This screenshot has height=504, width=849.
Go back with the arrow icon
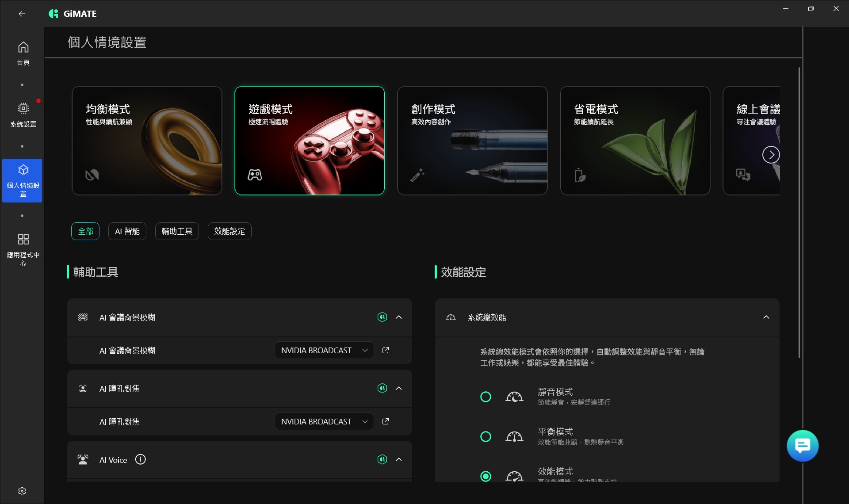pos(22,14)
